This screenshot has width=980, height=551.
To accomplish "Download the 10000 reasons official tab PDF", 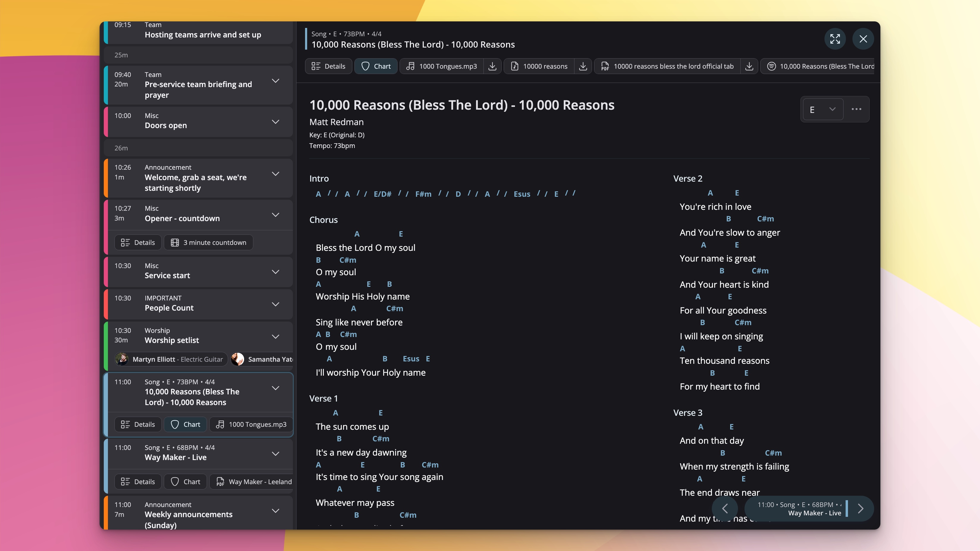I will [750, 66].
